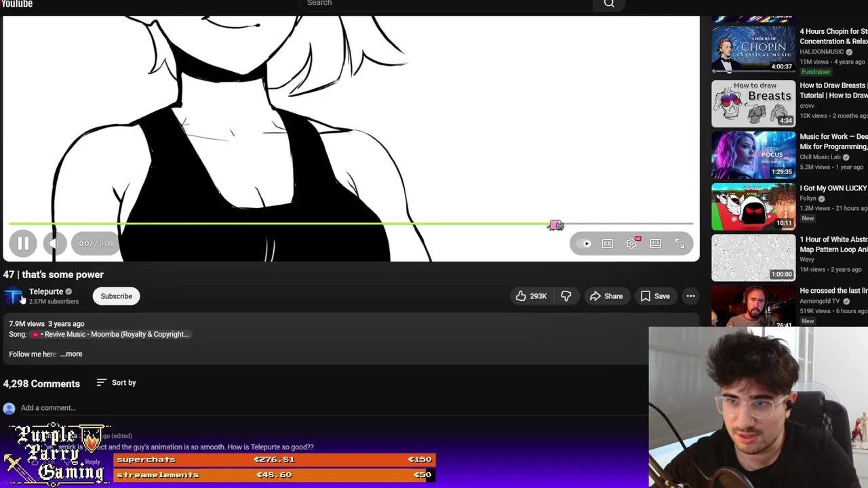Open I Got My OWN LUCKY video thumbnail
Screen dimensions: 868x488
point(753,207)
